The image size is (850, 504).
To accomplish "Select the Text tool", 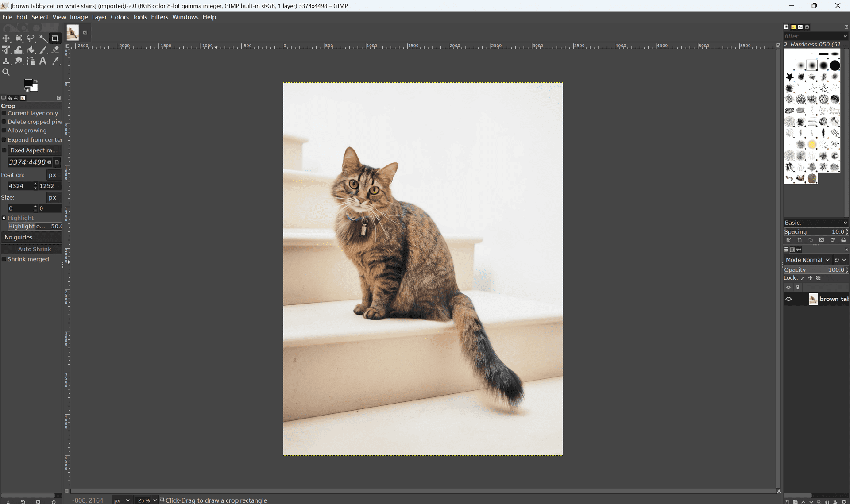I will (x=43, y=61).
